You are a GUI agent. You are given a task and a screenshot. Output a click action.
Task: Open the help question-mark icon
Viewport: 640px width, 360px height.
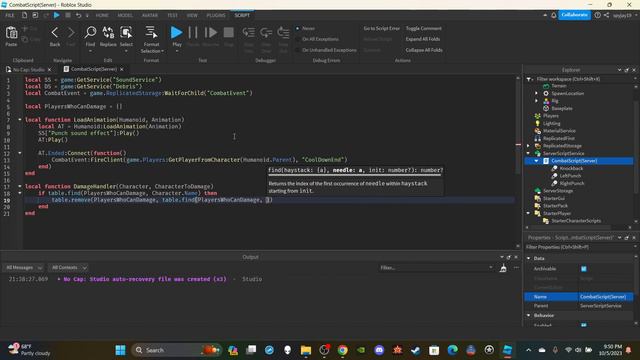pos(598,15)
